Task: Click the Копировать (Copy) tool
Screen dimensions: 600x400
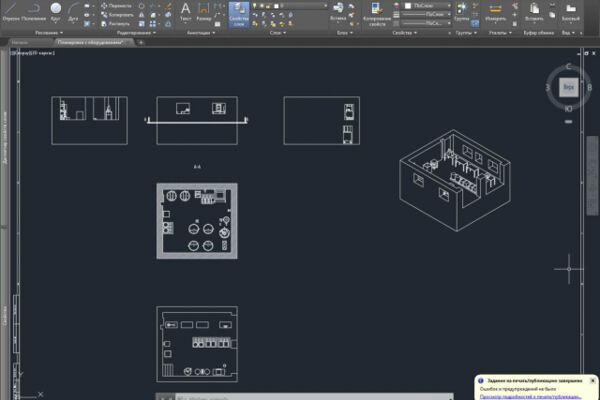Action: click(x=117, y=15)
